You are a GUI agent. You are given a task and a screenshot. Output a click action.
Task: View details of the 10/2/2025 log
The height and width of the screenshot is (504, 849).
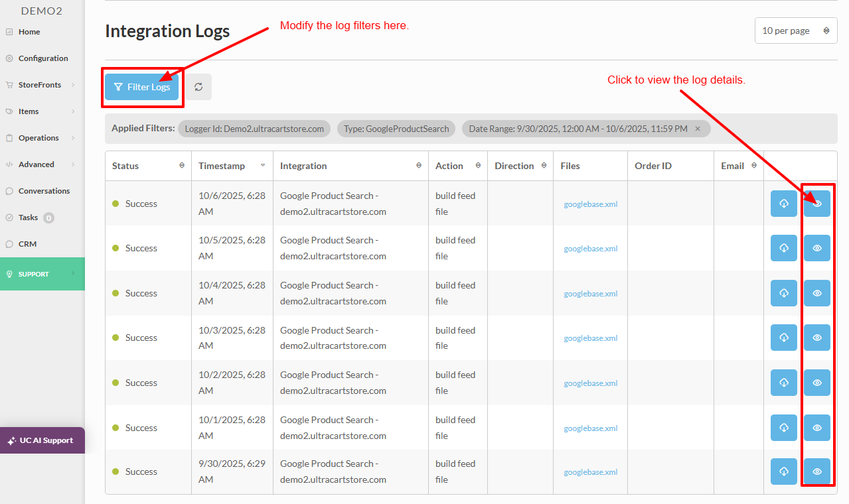tap(817, 383)
